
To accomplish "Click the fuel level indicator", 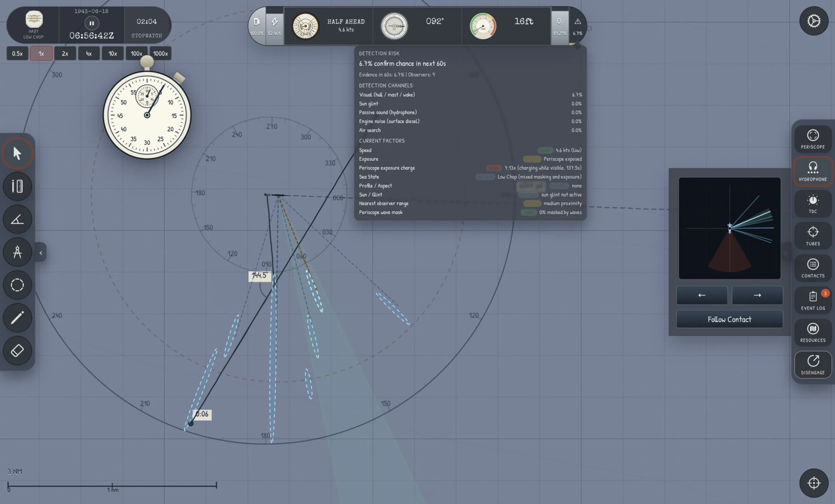I will point(257,26).
